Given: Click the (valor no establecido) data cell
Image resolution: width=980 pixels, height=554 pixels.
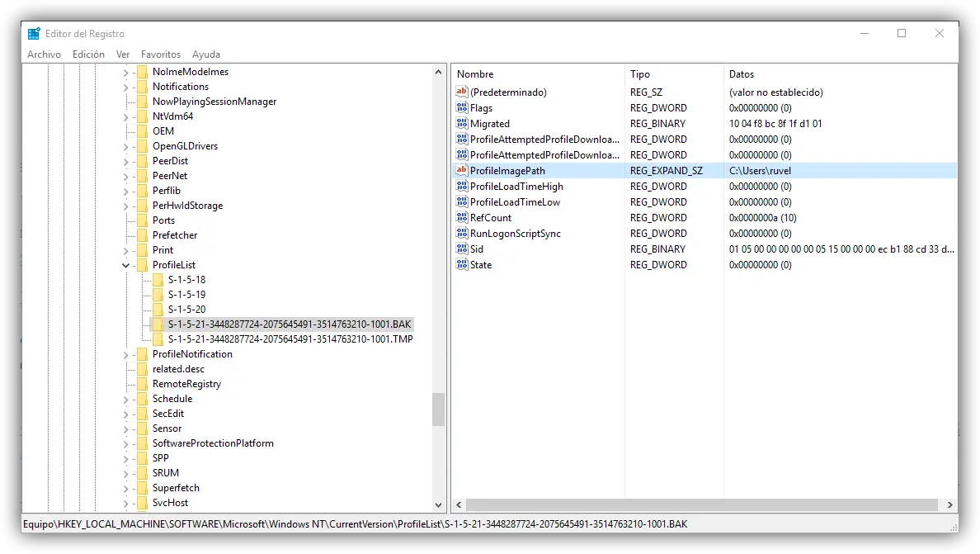Looking at the screenshot, I should coord(775,92).
